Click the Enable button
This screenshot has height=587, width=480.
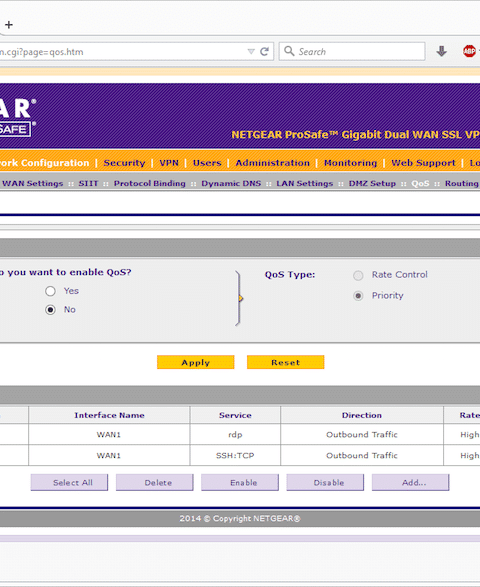pos(240,483)
